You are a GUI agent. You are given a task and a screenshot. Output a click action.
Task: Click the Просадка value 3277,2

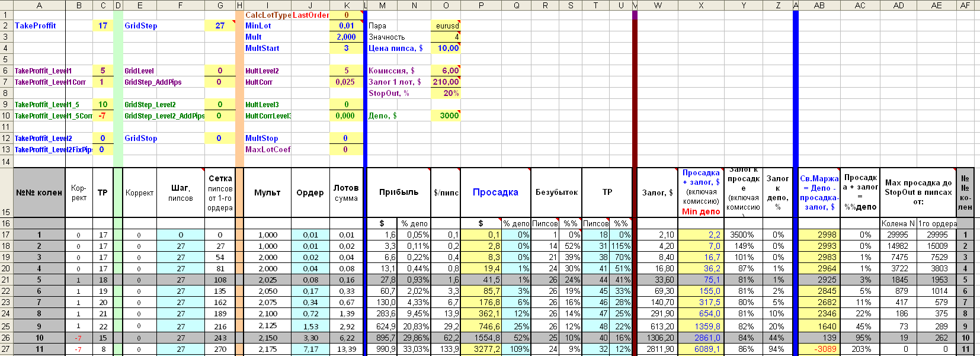coord(481,349)
